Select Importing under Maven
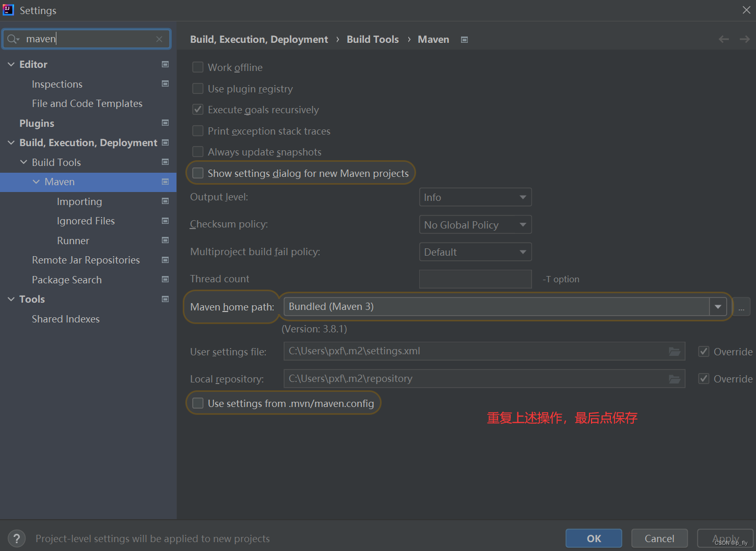This screenshot has height=551, width=756. (79, 201)
